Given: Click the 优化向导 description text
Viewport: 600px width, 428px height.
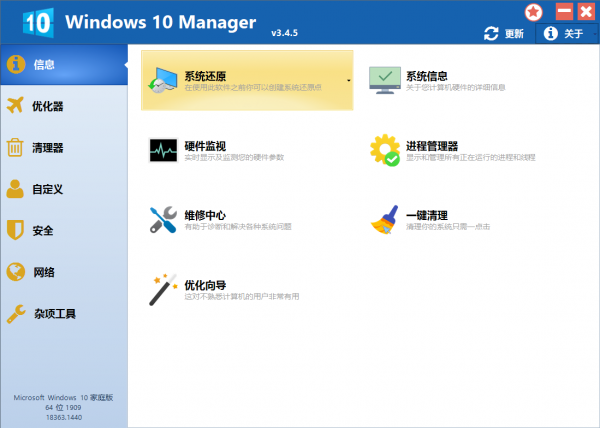Looking at the screenshot, I should coord(242,296).
